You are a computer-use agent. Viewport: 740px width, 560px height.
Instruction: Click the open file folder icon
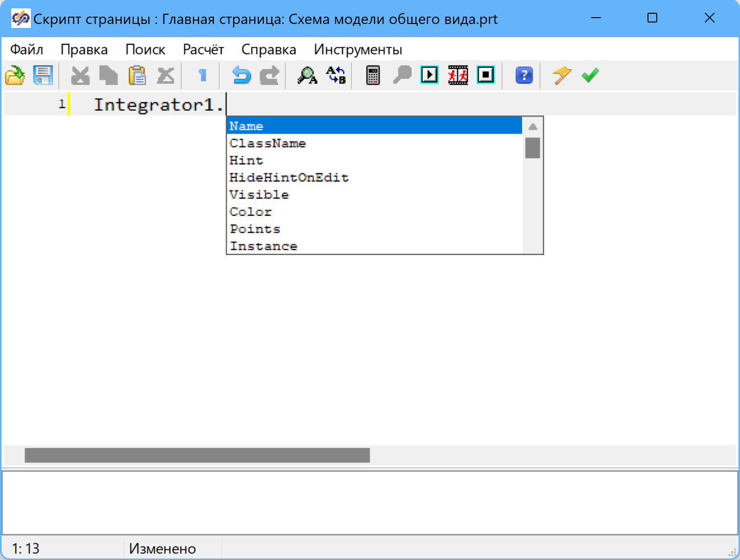click(x=15, y=75)
